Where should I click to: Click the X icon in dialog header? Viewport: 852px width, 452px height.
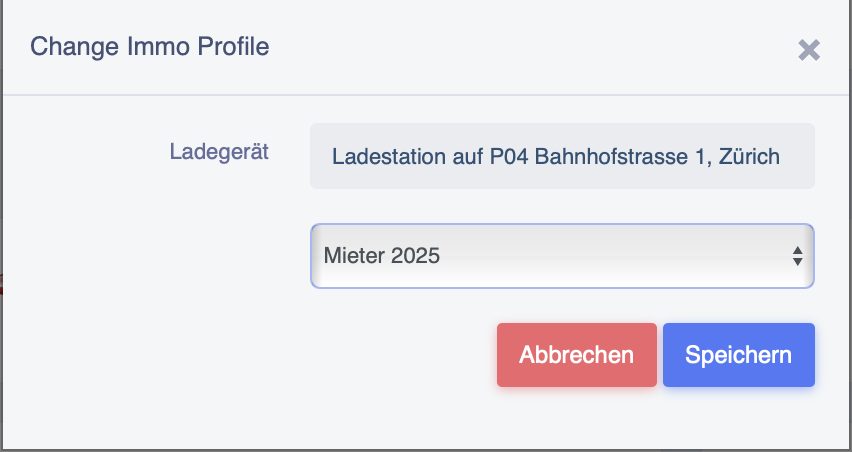(x=808, y=50)
